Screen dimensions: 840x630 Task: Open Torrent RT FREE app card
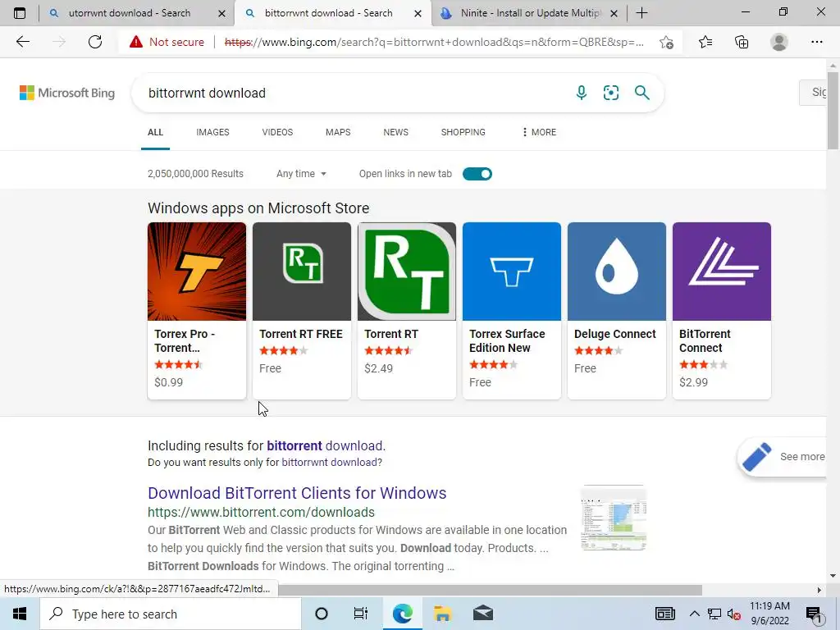[302, 311]
